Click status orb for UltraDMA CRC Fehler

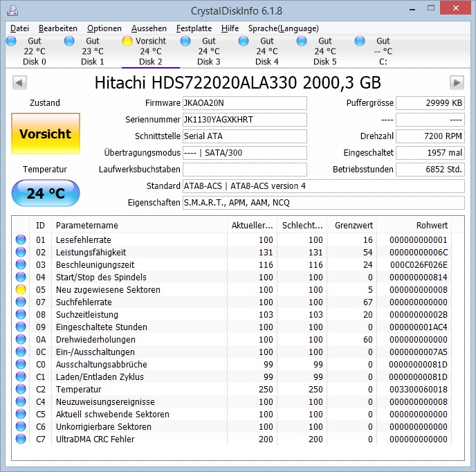coord(21,439)
